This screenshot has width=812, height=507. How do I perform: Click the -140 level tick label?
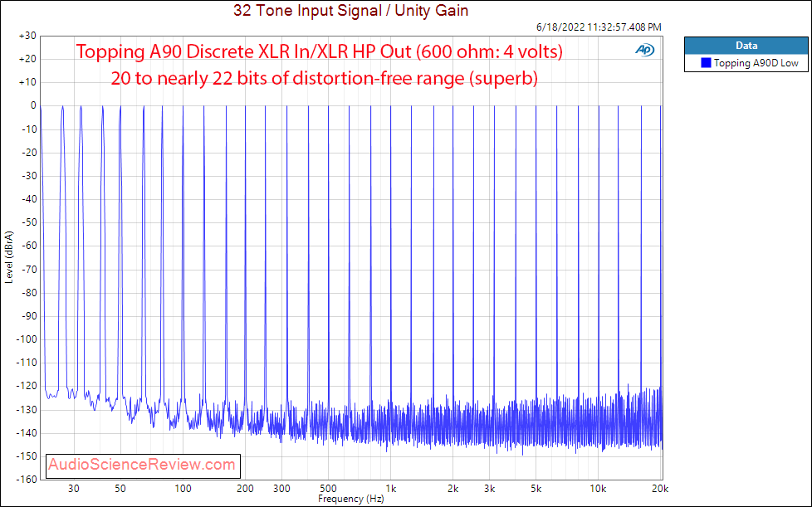(26, 433)
